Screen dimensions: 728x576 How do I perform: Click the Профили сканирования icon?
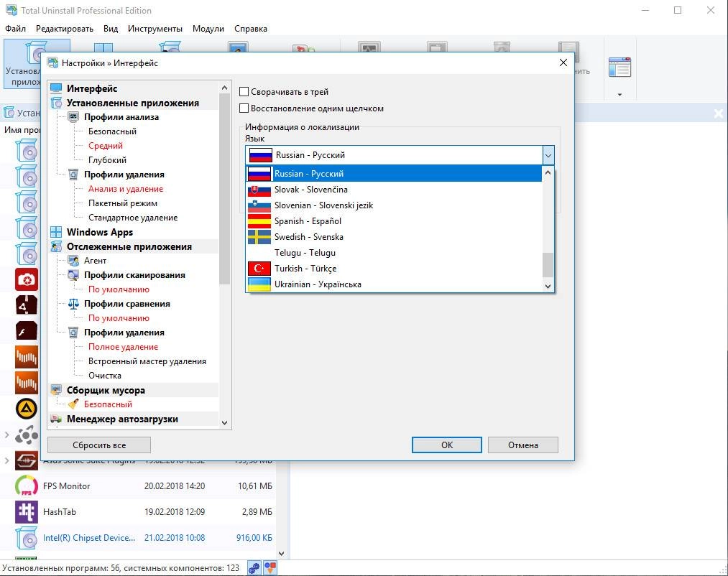(73, 275)
